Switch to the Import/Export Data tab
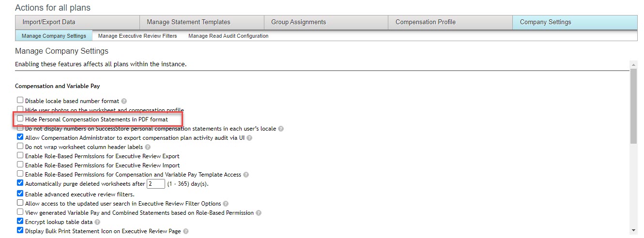This screenshot has height=238, width=644. (77, 22)
